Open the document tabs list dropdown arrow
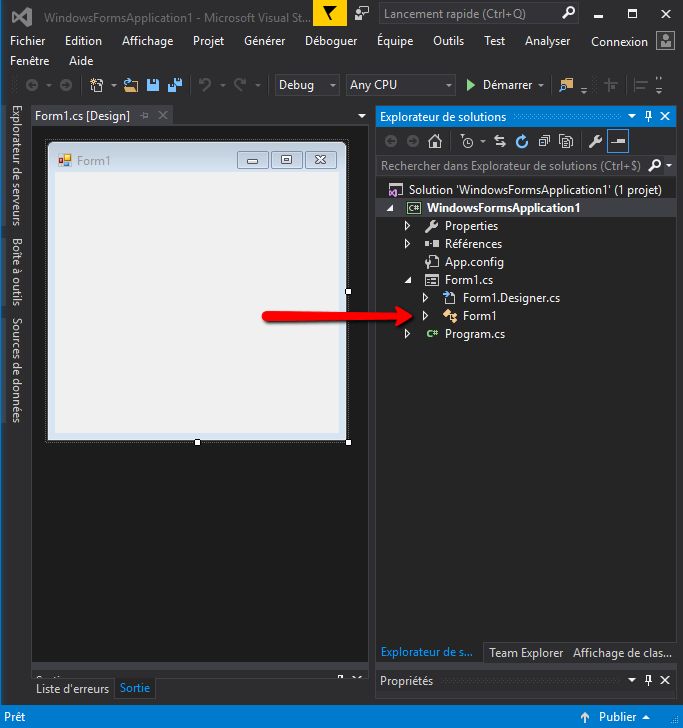 (362, 116)
